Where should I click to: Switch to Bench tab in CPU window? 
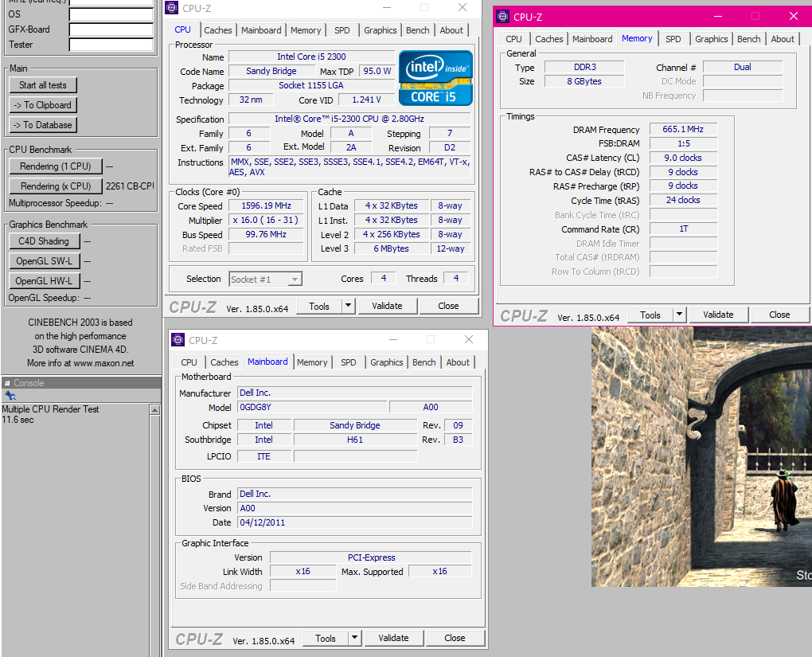point(417,30)
